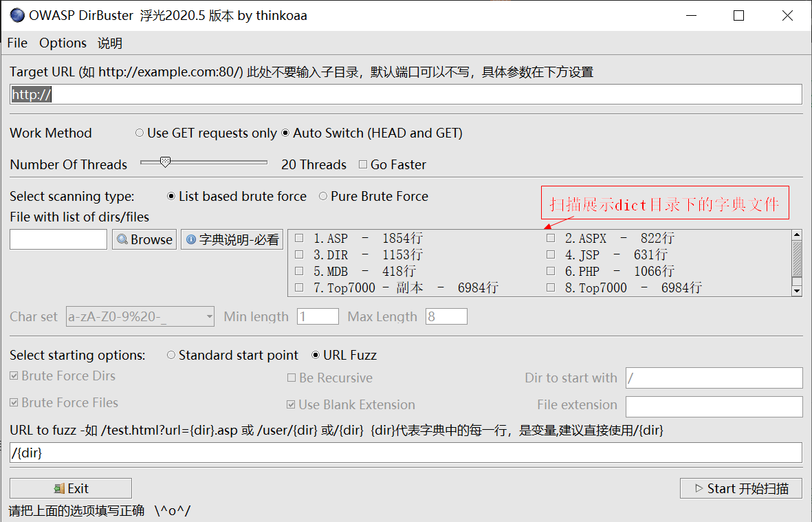Toggle the Use Blank Extension checkbox
Viewport: 812px width, 522px height.
[x=291, y=404]
